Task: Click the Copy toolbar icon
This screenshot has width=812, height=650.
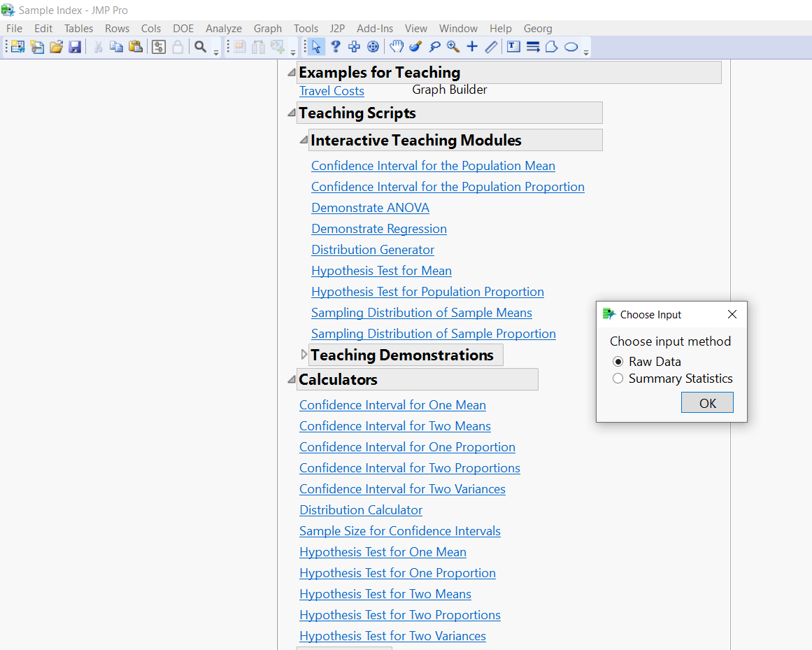Action: click(x=117, y=47)
